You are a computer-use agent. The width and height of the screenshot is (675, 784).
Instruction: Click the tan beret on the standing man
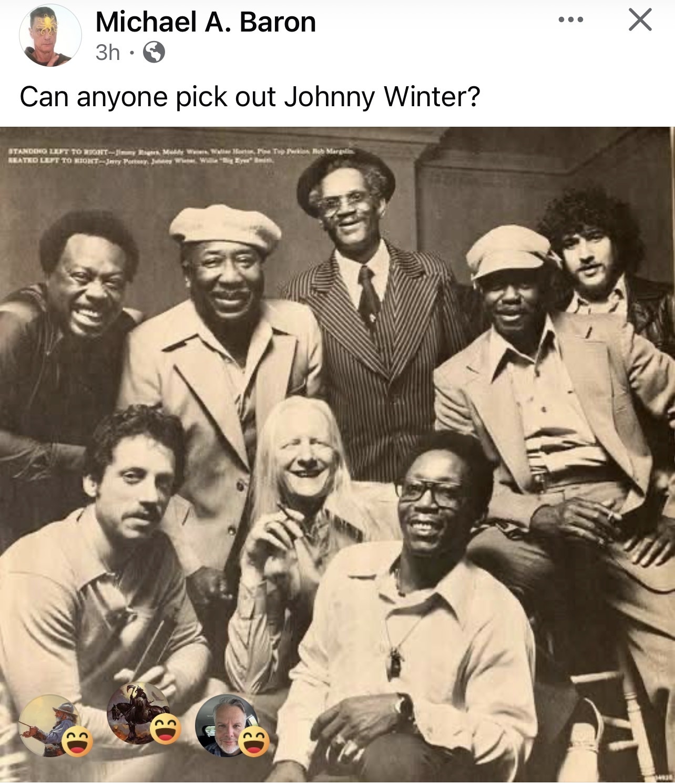[x=226, y=226]
